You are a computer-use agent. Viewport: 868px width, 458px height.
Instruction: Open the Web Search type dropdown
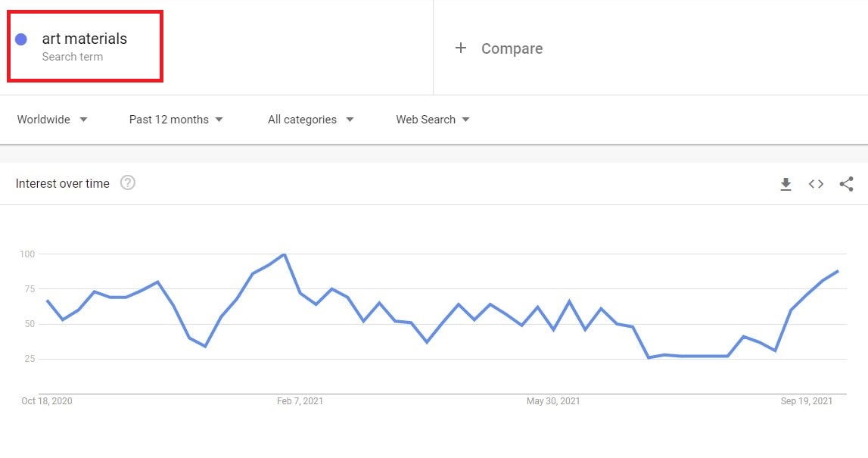[x=431, y=119]
